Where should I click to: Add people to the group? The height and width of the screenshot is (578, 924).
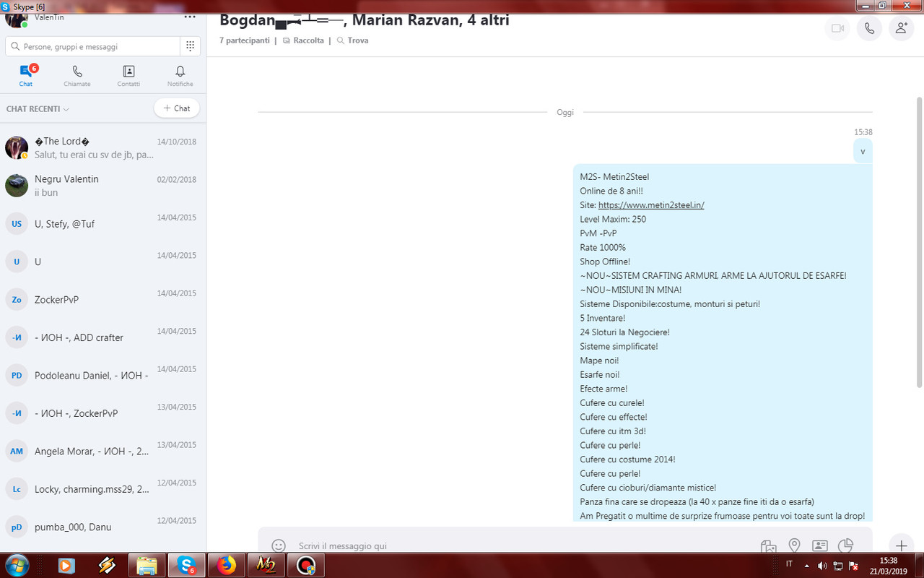pyautogui.click(x=901, y=28)
